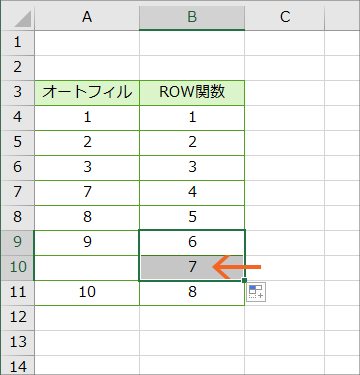Select cell B10 containing 7
Image resolution: width=360 pixels, height=375 pixels.
click(192, 268)
